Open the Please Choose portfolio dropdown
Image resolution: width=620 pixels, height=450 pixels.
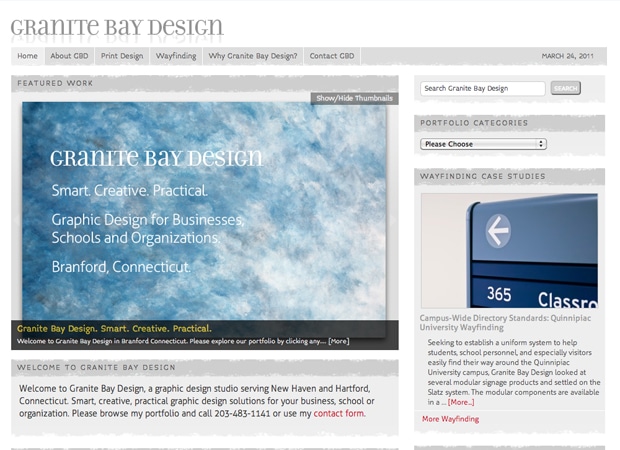[x=483, y=144]
